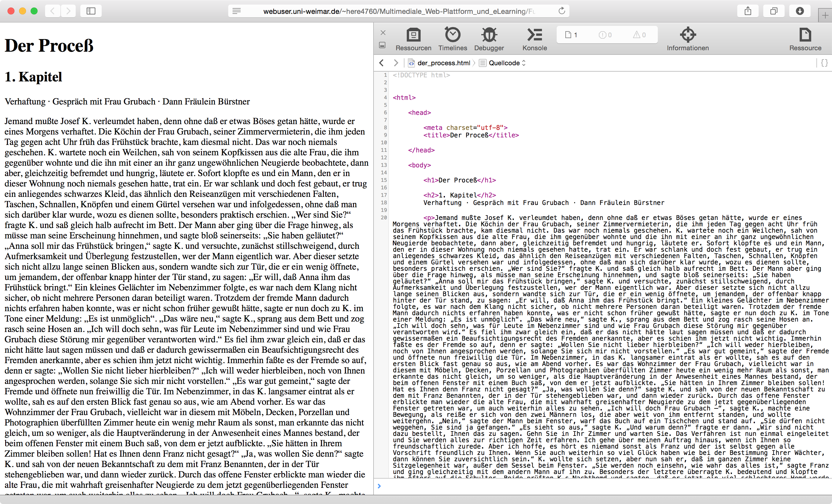Click the page heading Der Proceß
Screen dimensions: 832x504
click(x=49, y=46)
